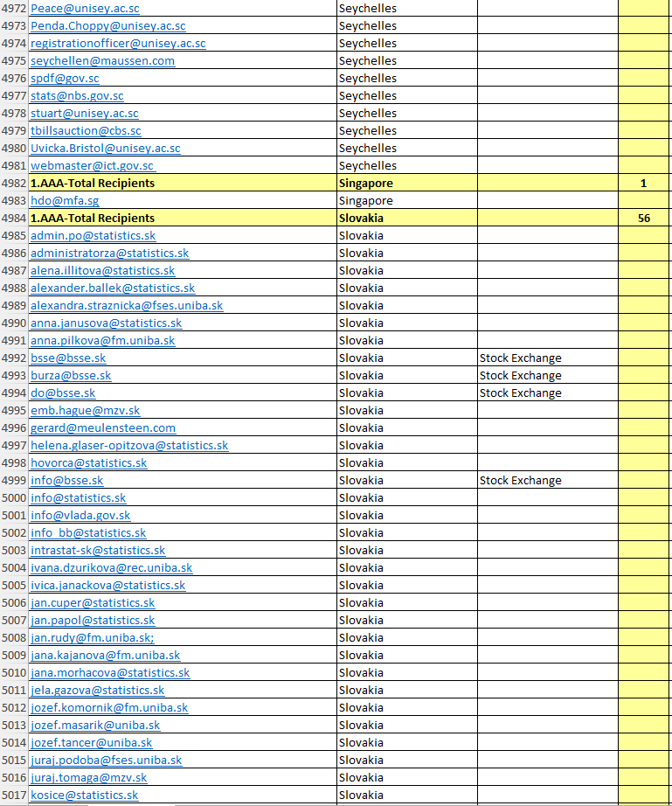Open hovorca@statistics.sk link
672x806 pixels.
click(89, 462)
